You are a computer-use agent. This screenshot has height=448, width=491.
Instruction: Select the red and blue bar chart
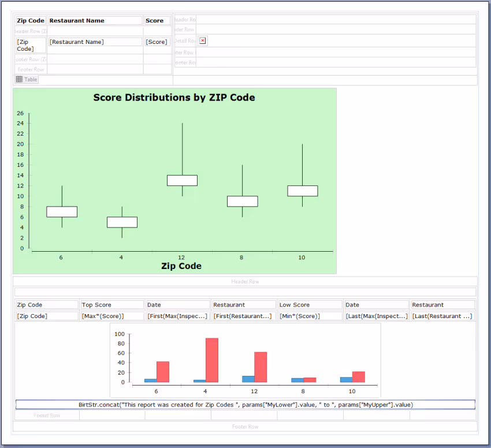coord(245,359)
